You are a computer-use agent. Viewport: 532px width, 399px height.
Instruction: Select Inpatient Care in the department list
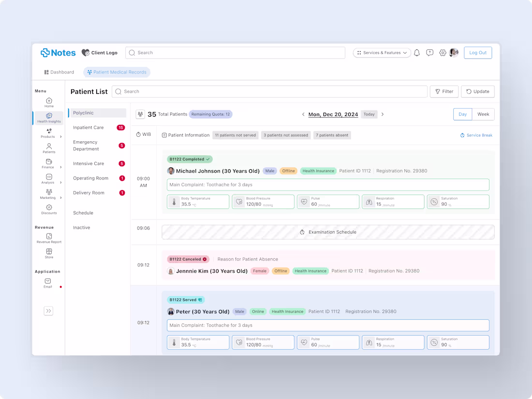pyautogui.click(x=88, y=127)
